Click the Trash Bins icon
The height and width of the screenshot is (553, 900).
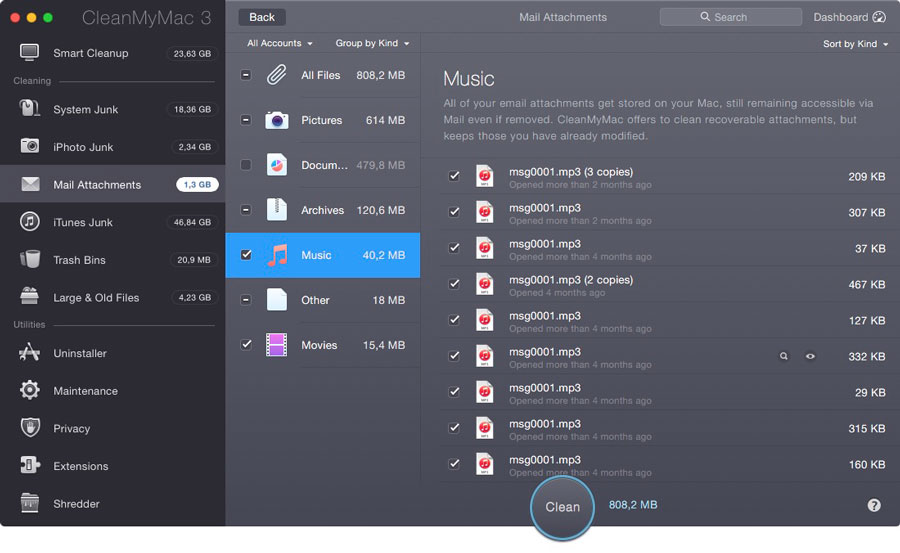point(30,259)
